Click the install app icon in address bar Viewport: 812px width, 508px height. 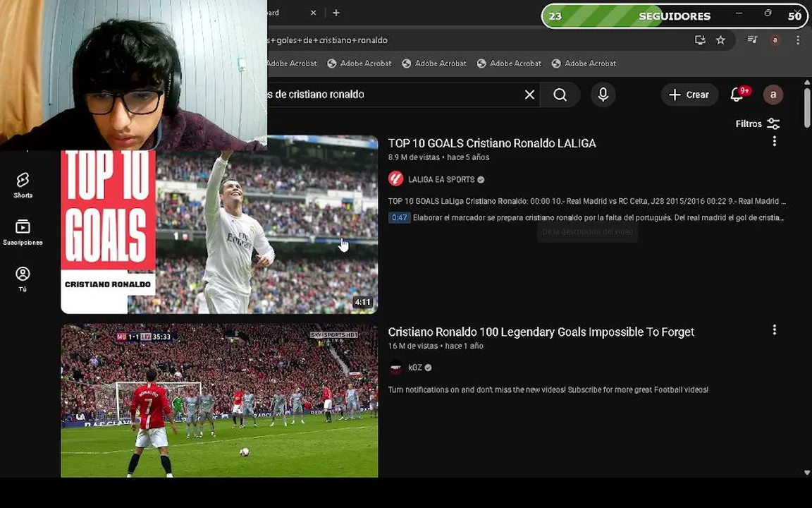[700, 40]
